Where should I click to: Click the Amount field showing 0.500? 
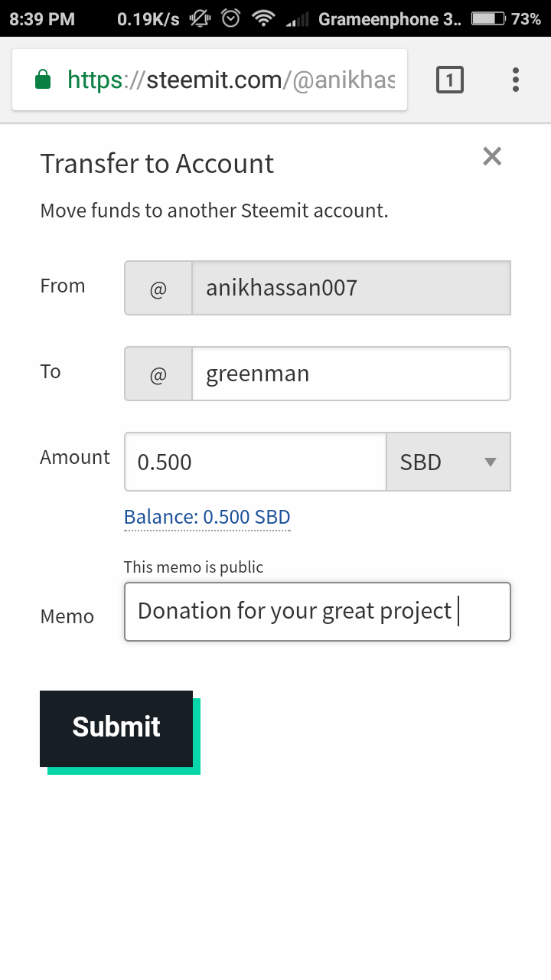256,462
